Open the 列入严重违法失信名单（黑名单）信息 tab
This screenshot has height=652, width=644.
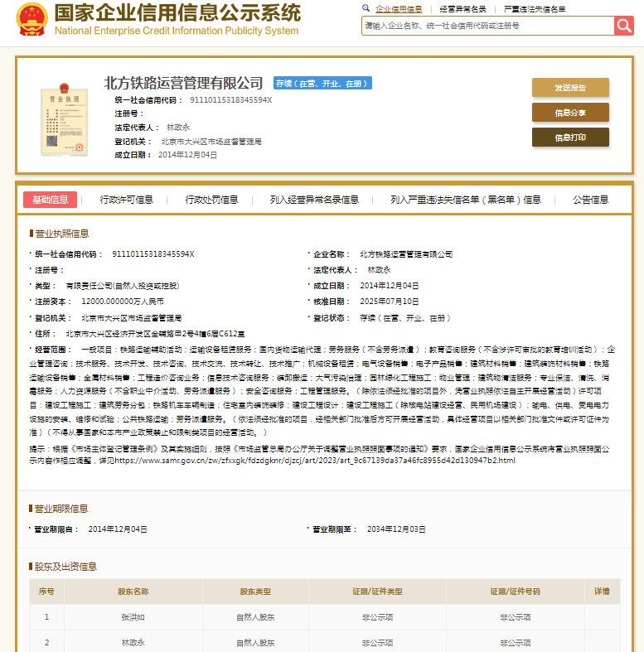pos(466,200)
